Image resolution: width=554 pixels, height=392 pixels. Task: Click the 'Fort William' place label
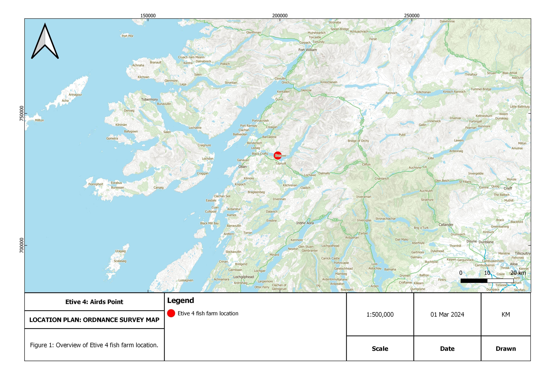tap(308, 50)
